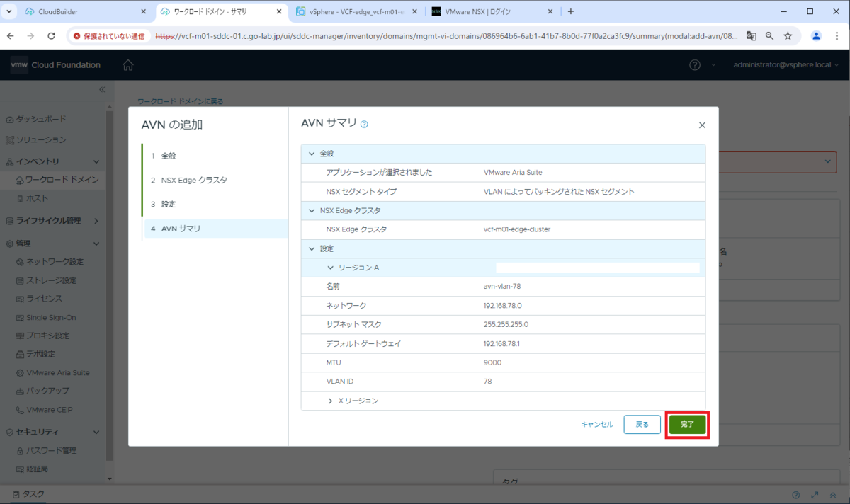Open Single Sign-On in the sidebar
This screenshot has height=504, width=850.
pyautogui.click(x=51, y=317)
